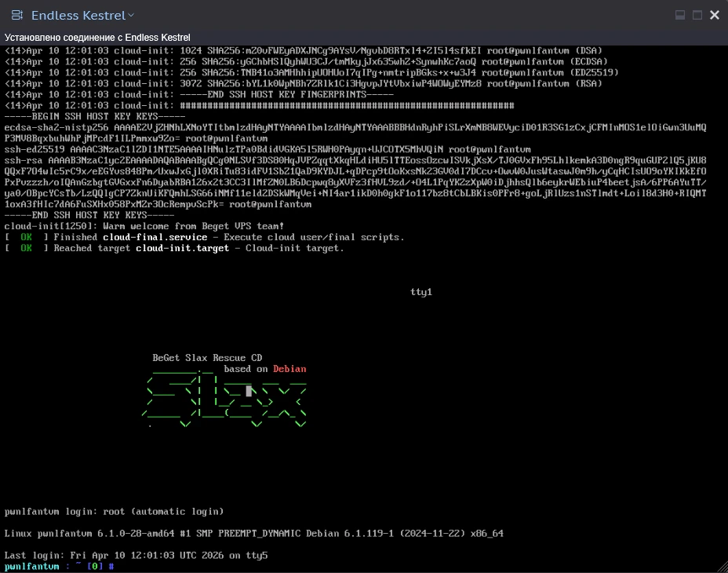Click the Warm welcome from Beget line
Screen dimensions: 728x573
point(144,226)
